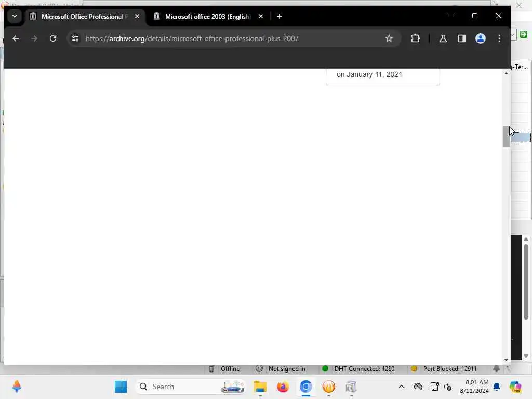Click the green DHT status indicator
The image size is (532, 399).
[325, 368]
